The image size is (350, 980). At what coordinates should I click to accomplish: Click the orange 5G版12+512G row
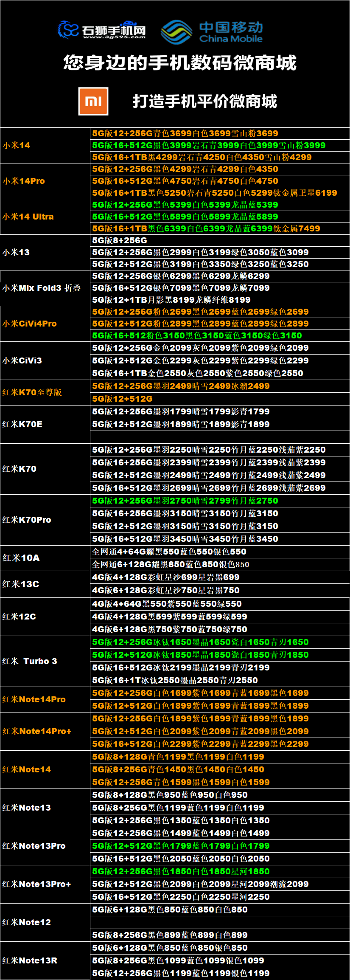click(220, 399)
